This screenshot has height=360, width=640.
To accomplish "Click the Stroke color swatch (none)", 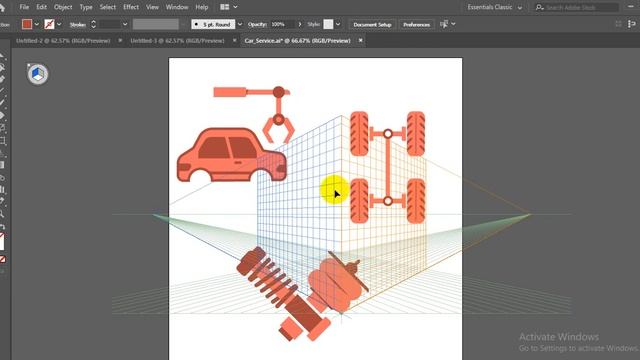I will [x=49, y=24].
